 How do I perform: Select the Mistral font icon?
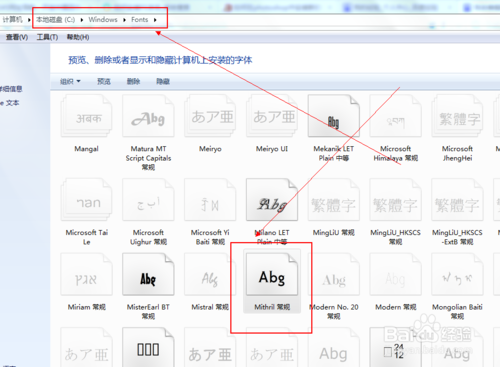pyautogui.click(x=210, y=274)
